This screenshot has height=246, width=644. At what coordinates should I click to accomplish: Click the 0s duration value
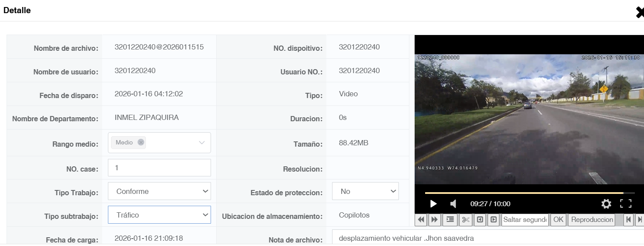pos(343,117)
